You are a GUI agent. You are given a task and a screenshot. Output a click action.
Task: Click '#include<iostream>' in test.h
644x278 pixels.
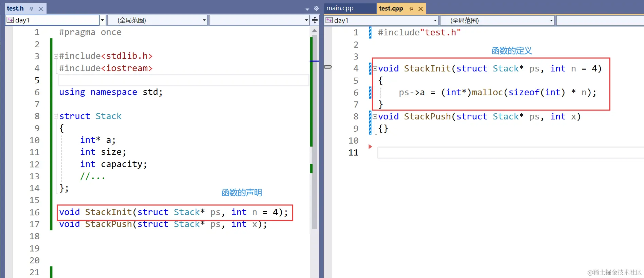tap(106, 68)
